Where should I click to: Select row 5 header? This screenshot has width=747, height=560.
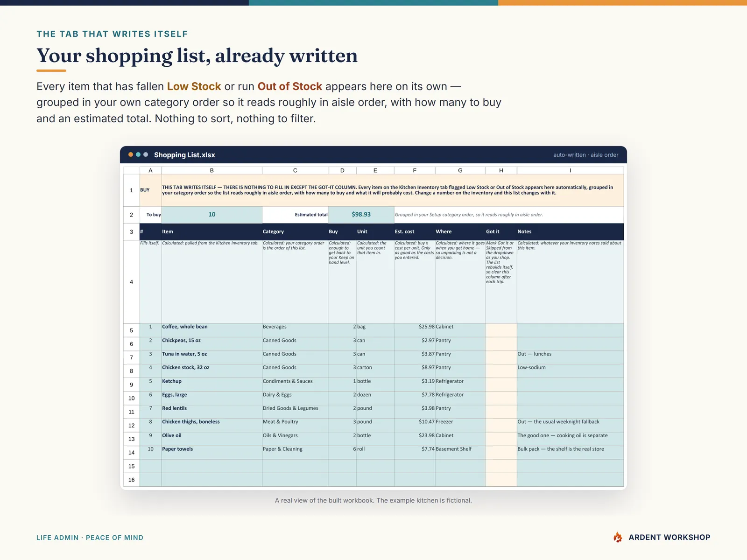click(131, 330)
